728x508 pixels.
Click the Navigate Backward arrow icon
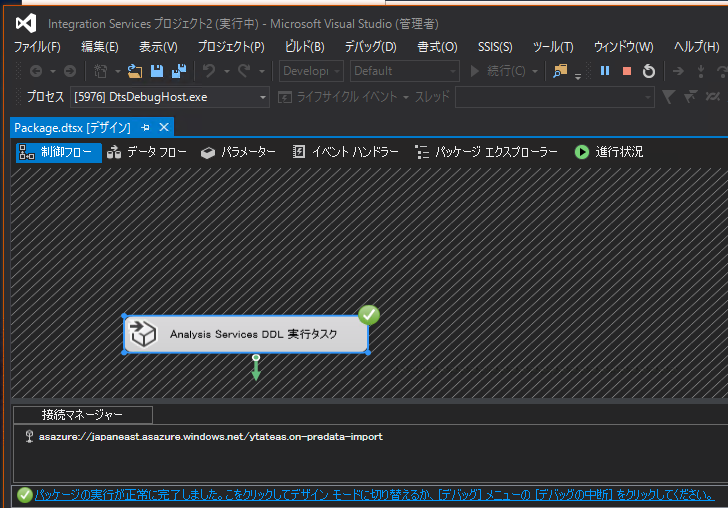click(x=36, y=71)
